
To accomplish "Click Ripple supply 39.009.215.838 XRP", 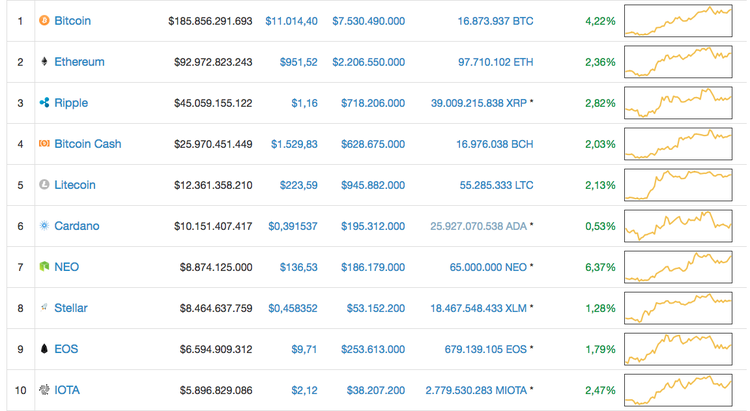I will [479, 103].
